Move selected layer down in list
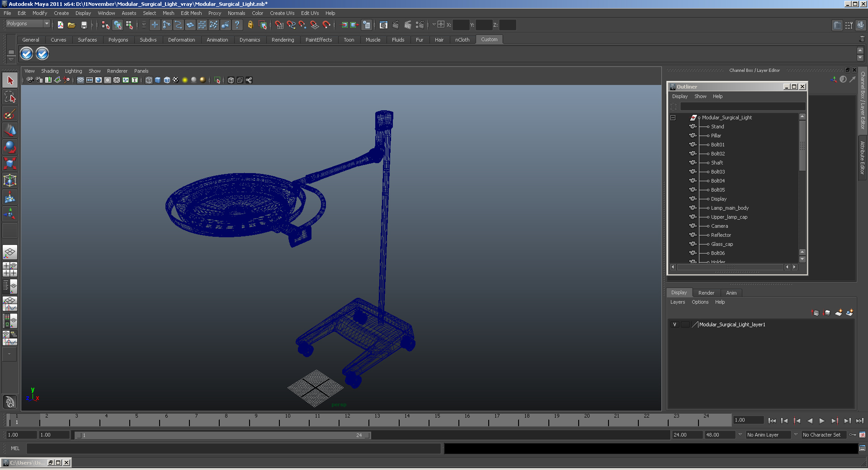The height and width of the screenshot is (470, 868). coord(827,313)
